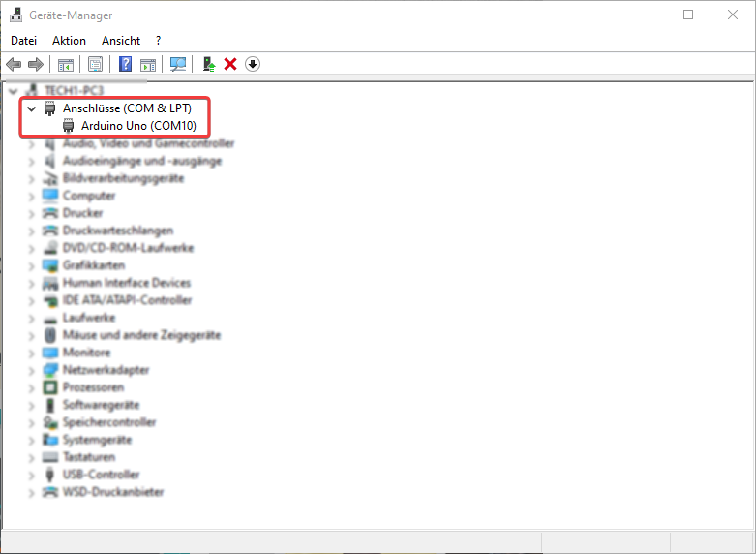This screenshot has width=756, height=554.
Task: Select the Prozessoren tree entry
Action: click(x=93, y=387)
